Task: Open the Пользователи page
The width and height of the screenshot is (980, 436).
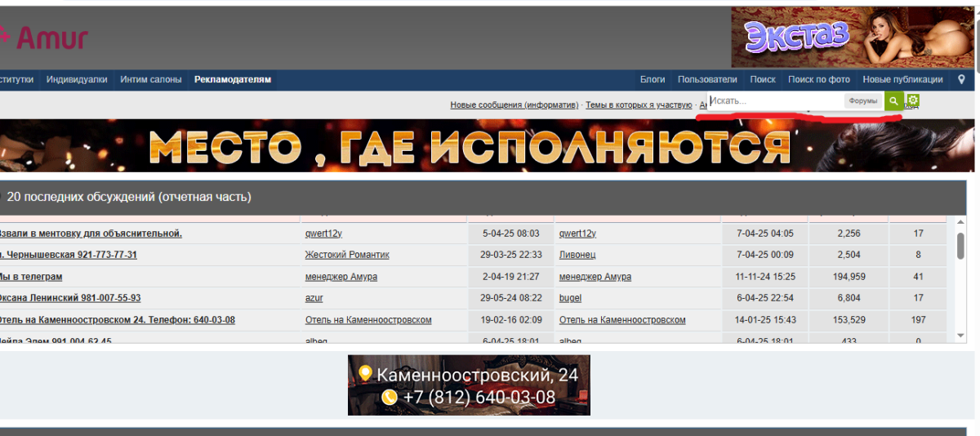Action: pyautogui.click(x=707, y=80)
